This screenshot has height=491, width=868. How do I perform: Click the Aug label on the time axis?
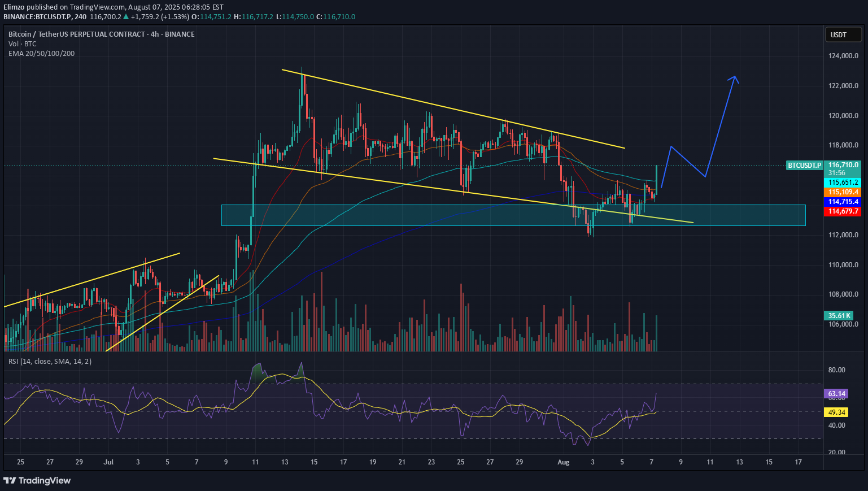coord(563,462)
